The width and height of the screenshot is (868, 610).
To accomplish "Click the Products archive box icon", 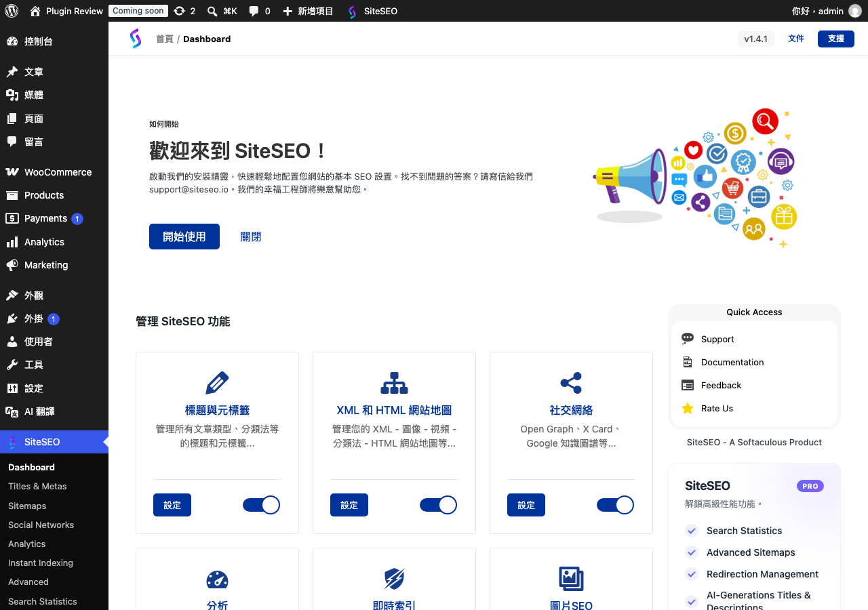I will [12, 195].
